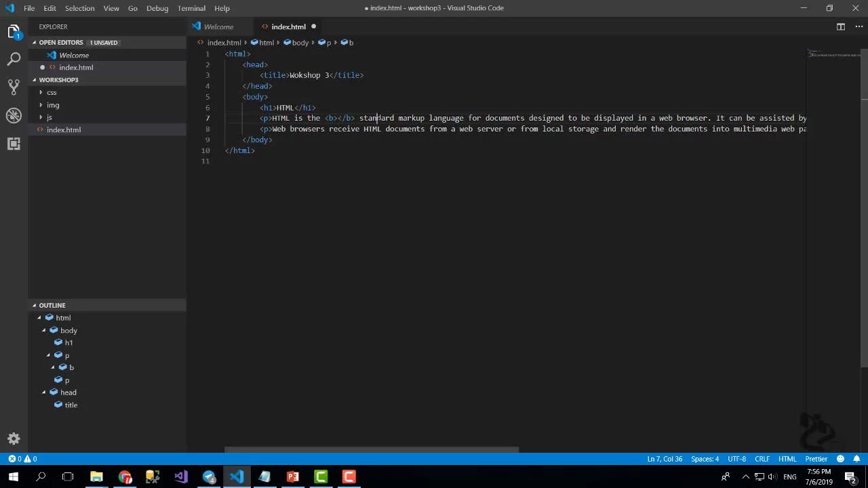The width and height of the screenshot is (868, 488).
Task: Click the horizontal scrollbar of the editor
Action: [x=372, y=449]
